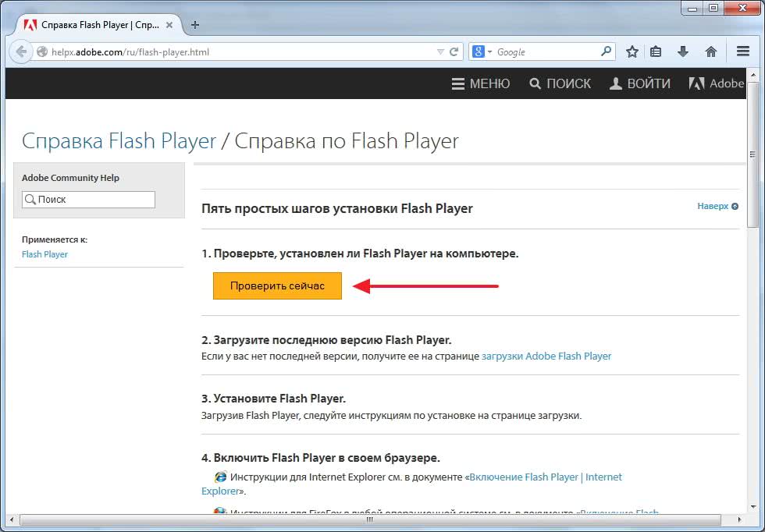The width and height of the screenshot is (765, 532).
Task: Click step 4 heading Включить Flash Player в своем браузере
Action: click(321, 458)
